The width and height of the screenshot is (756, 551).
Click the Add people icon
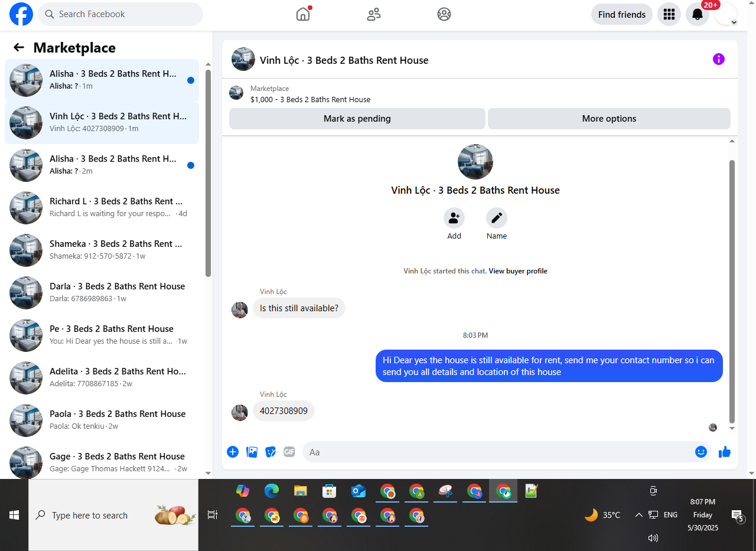[x=454, y=218]
